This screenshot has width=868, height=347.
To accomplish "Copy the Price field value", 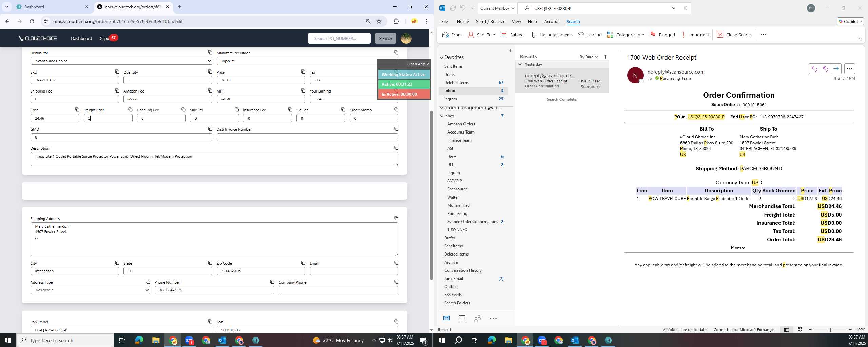I will click(303, 72).
